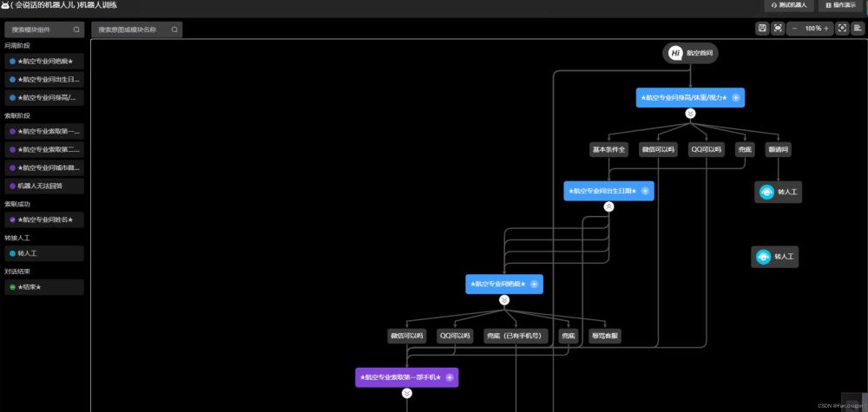868x412 pixels.
Task: Expand the chevron below 航空专业问艳癍 node
Action: [503, 299]
